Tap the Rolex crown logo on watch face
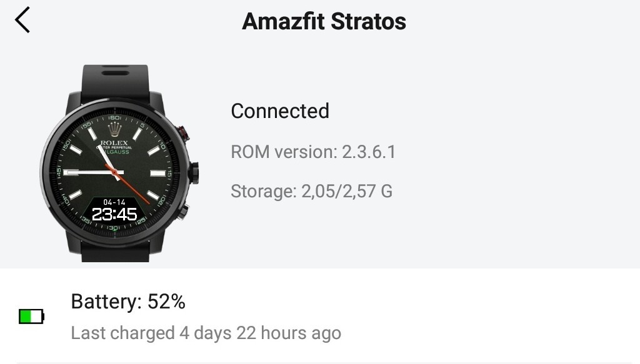This screenshot has width=640, height=364. 114,130
